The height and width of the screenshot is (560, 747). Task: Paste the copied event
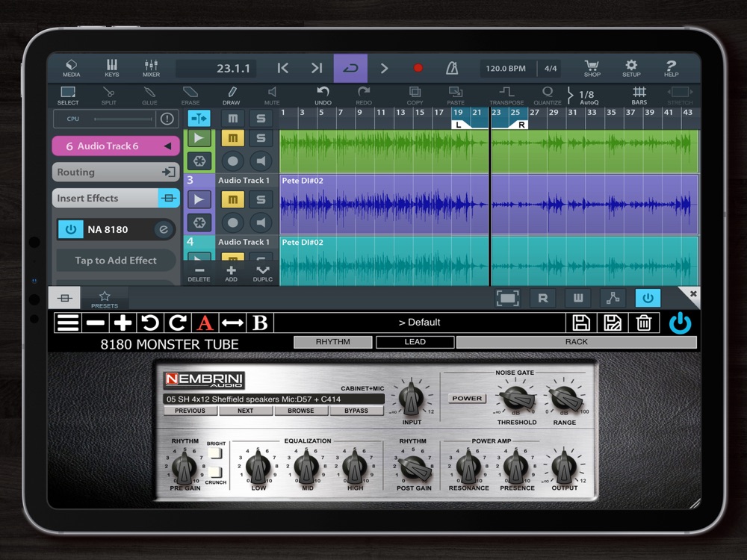coord(456,96)
